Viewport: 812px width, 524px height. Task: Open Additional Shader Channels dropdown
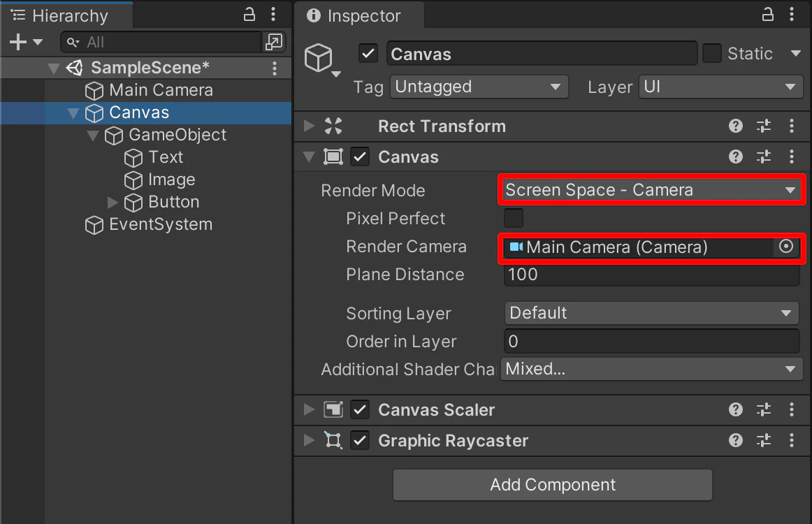click(652, 369)
